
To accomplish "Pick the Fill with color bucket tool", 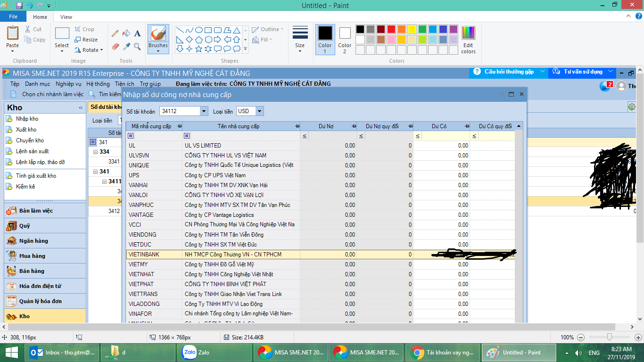I will click(x=126, y=33).
